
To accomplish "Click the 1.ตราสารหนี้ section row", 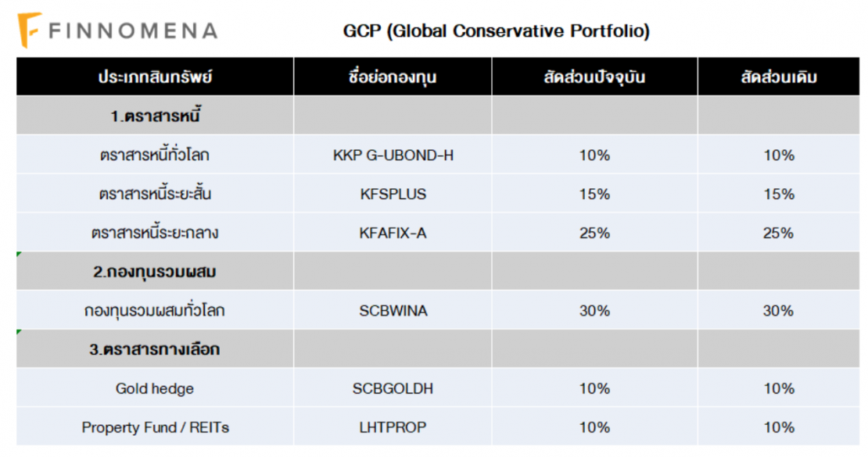I will point(155,116).
